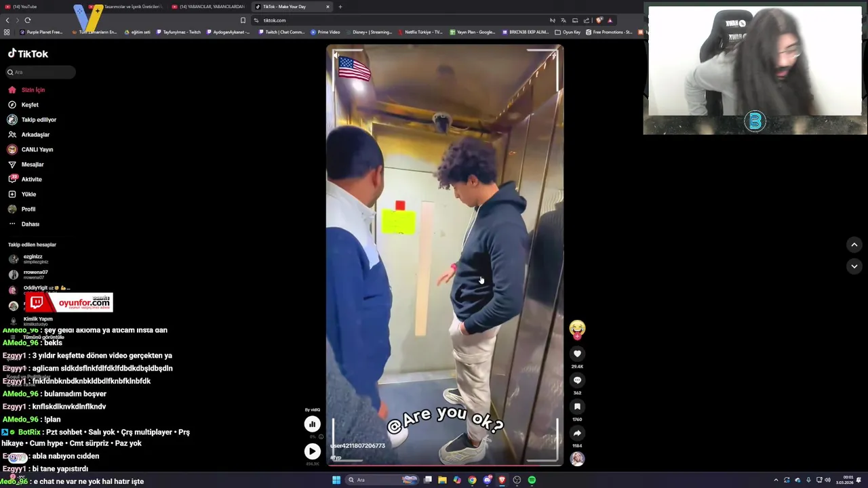Open the TikTok logo home link
The height and width of the screenshot is (488, 868).
point(28,54)
